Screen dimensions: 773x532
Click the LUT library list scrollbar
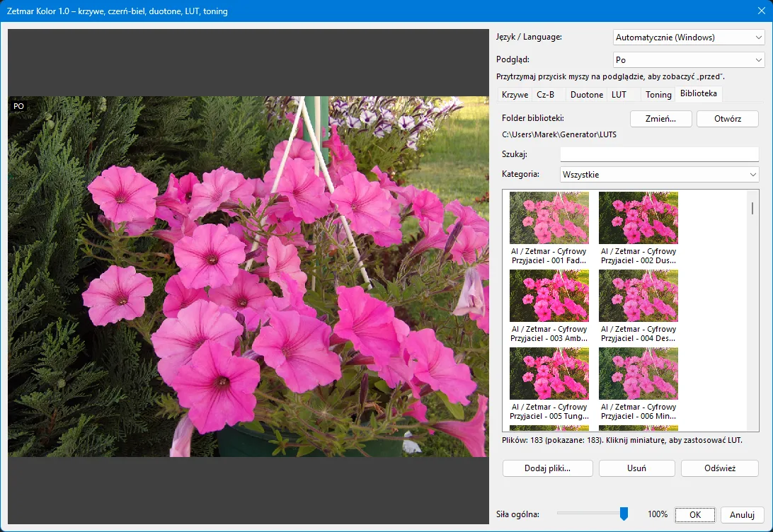[752, 311]
